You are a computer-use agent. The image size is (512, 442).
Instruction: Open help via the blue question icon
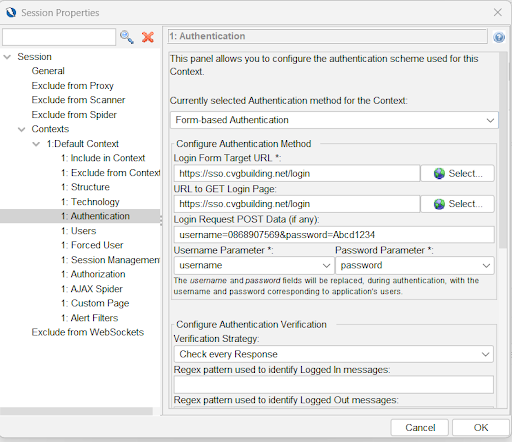(499, 37)
